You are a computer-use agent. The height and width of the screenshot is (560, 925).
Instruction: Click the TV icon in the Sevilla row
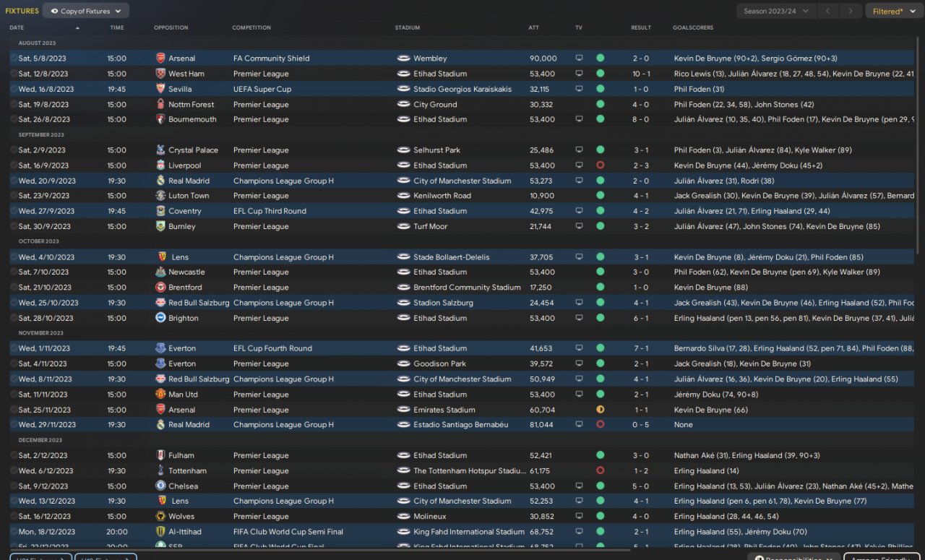tap(579, 89)
